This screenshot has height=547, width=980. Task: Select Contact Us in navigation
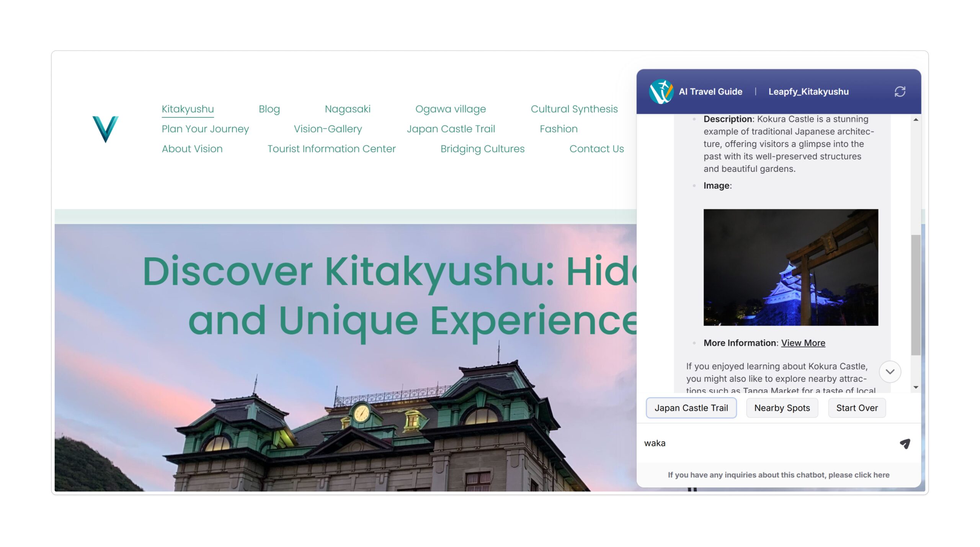[596, 149]
